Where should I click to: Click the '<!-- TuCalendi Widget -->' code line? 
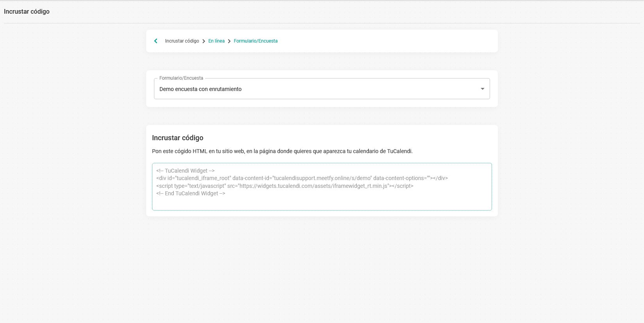click(185, 171)
